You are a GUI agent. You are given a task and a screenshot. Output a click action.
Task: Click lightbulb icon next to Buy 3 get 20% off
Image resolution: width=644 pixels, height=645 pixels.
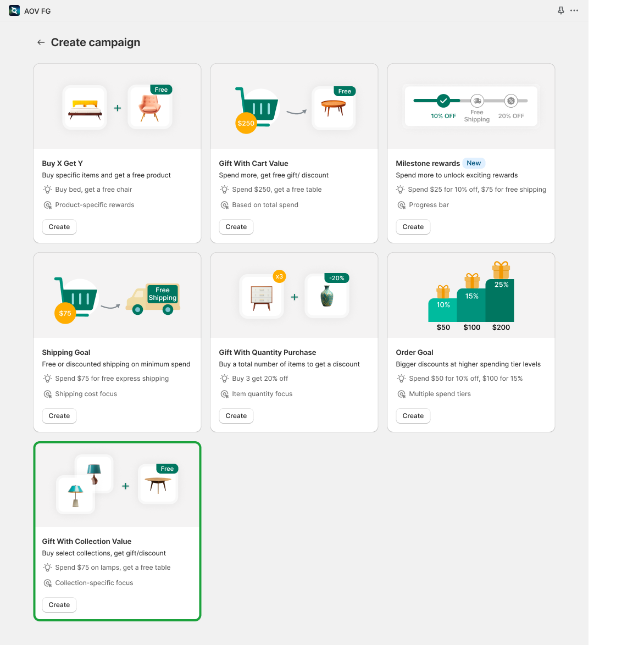coord(225,379)
